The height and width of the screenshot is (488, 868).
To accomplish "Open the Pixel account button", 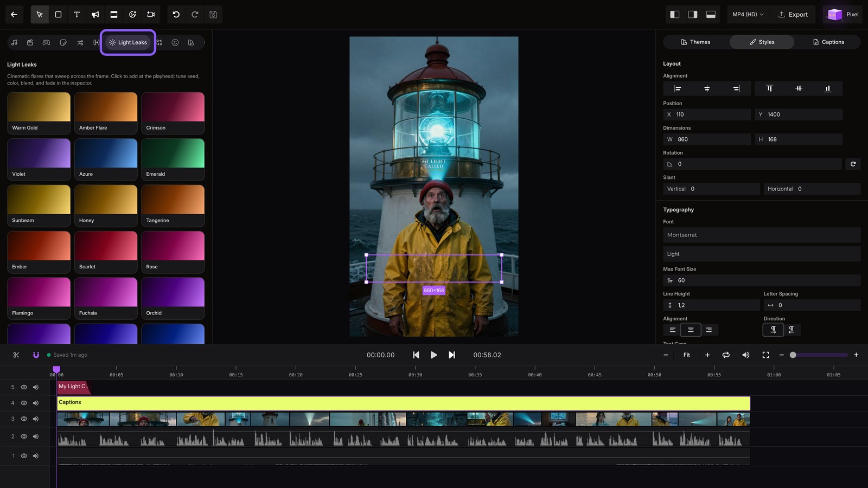I will [x=843, y=15].
